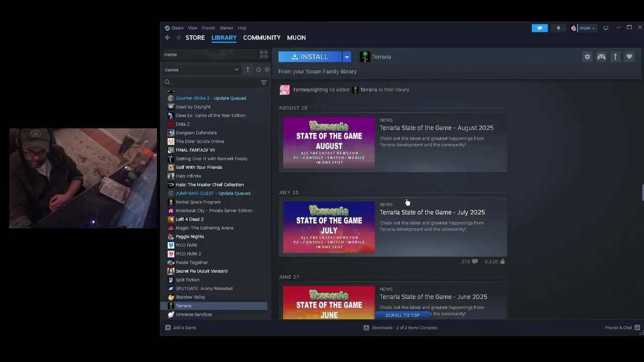The image size is (644, 362).
Task: Switch to Big Picture mode icon
Action: [606, 28]
